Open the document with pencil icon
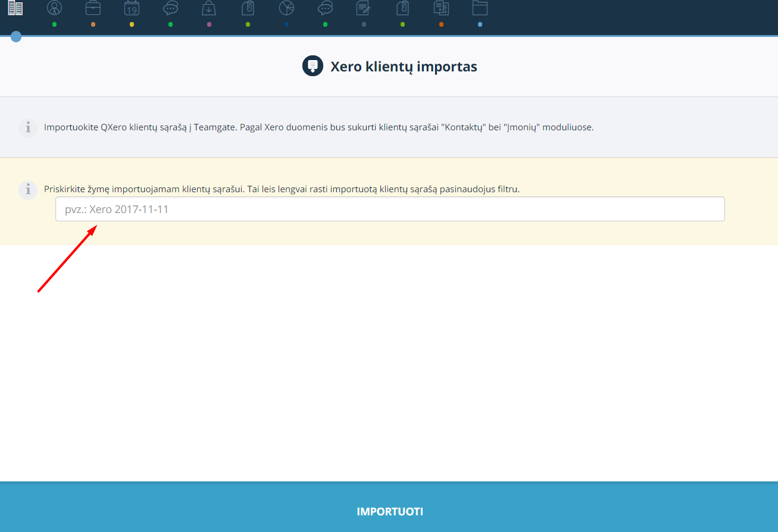 point(364,8)
